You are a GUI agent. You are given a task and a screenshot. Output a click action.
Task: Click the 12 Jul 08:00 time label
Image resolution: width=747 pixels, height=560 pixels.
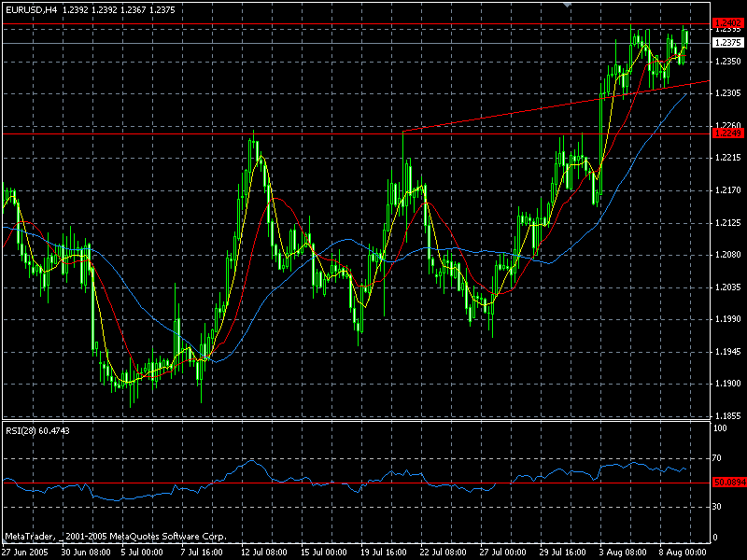[x=264, y=553]
